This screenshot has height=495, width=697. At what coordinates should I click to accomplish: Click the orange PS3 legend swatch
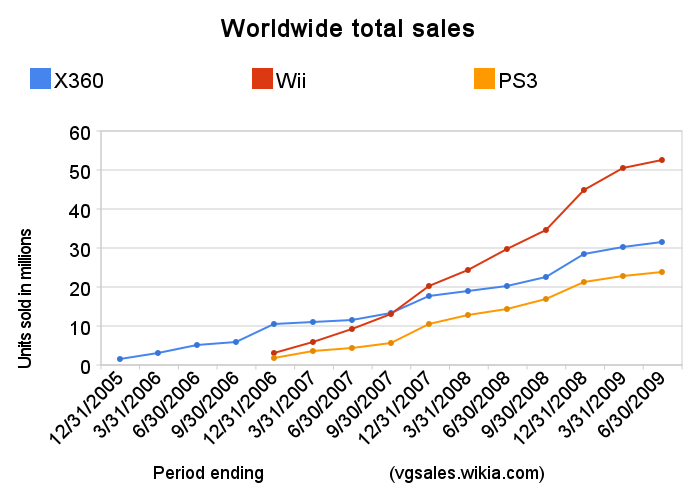[x=484, y=79]
